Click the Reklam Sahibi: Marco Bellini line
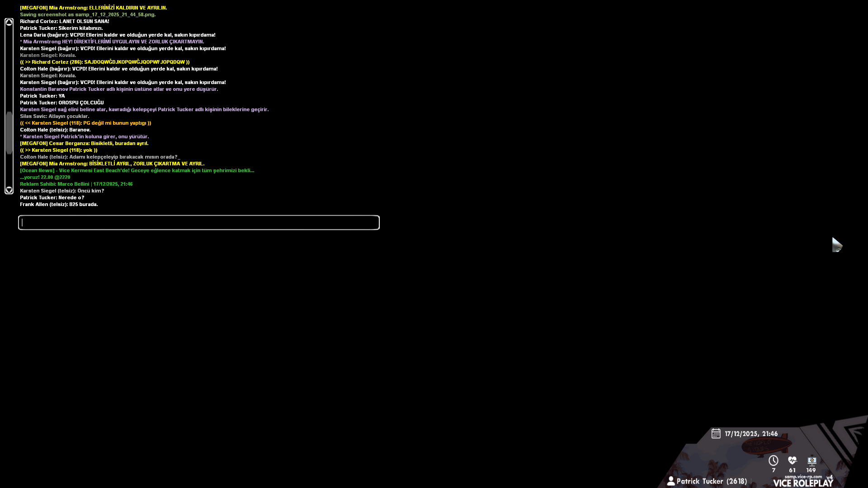Viewport: 868px width, 488px height. [76, 184]
